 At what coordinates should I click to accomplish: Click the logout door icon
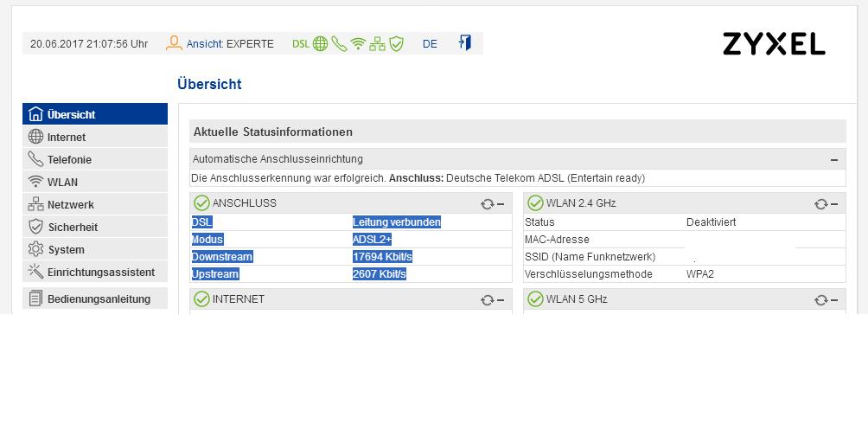pos(465,42)
